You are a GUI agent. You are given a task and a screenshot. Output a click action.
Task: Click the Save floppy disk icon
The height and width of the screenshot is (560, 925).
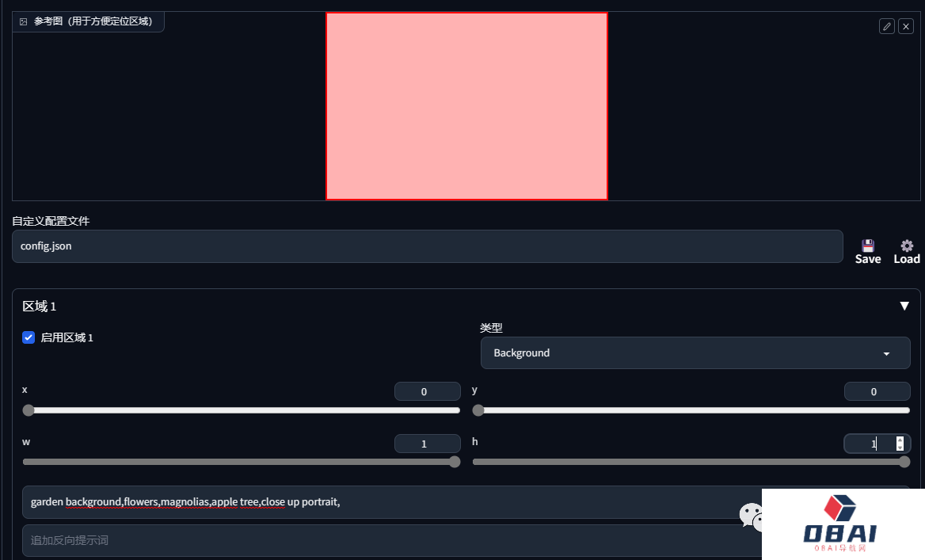[x=868, y=246]
